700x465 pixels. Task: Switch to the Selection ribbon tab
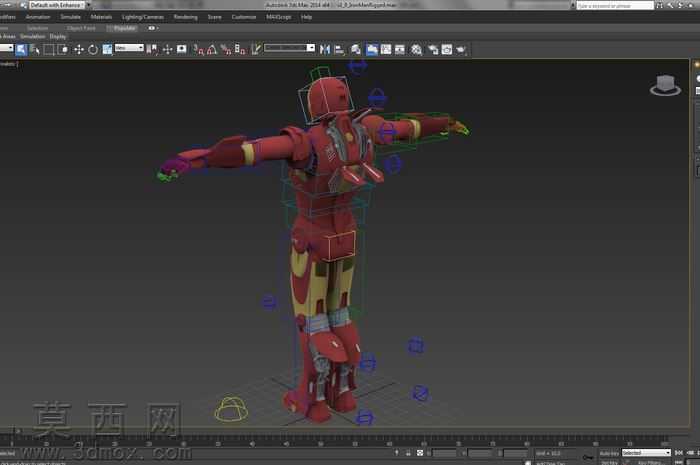tap(38, 28)
